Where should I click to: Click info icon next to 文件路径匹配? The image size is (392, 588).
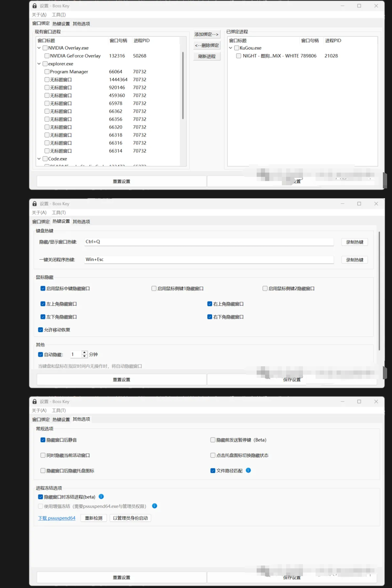point(248,470)
